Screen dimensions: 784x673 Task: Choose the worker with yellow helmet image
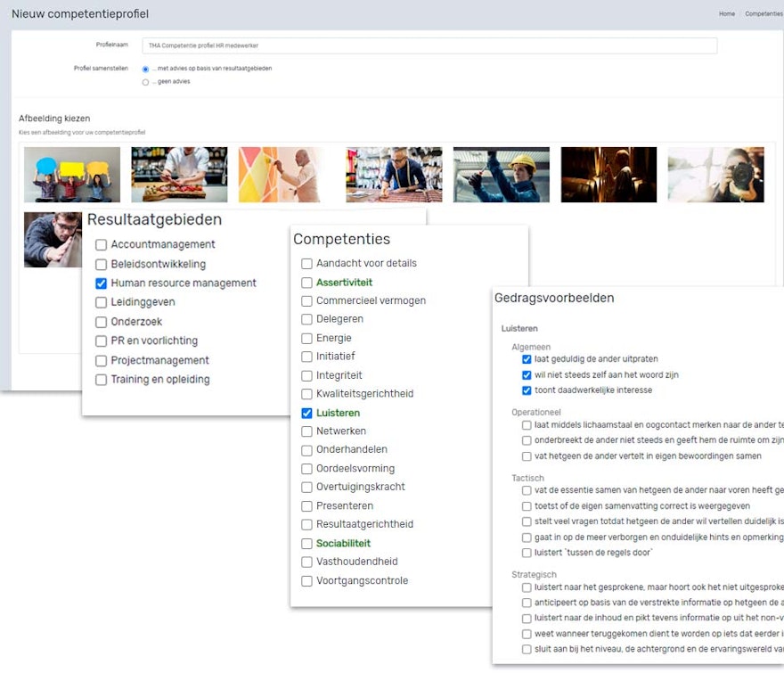[501, 174]
